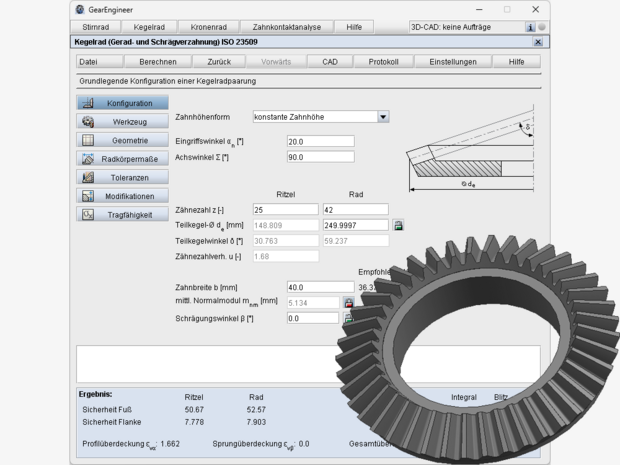The width and height of the screenshot is (620, 465).
Task: Open Radkörpermaße sidebar entry
Action: tap(123, 159)
